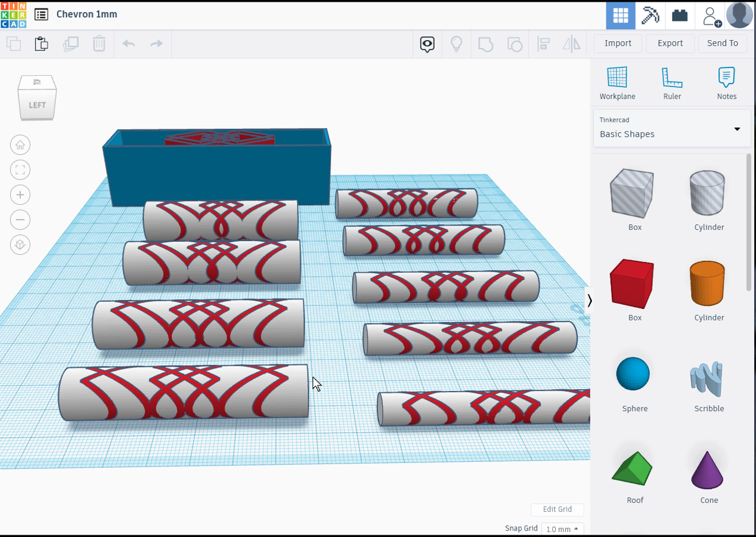Toggle show all with the eye icon
Screen dimensions: 756x537
[x=427, y=44]
